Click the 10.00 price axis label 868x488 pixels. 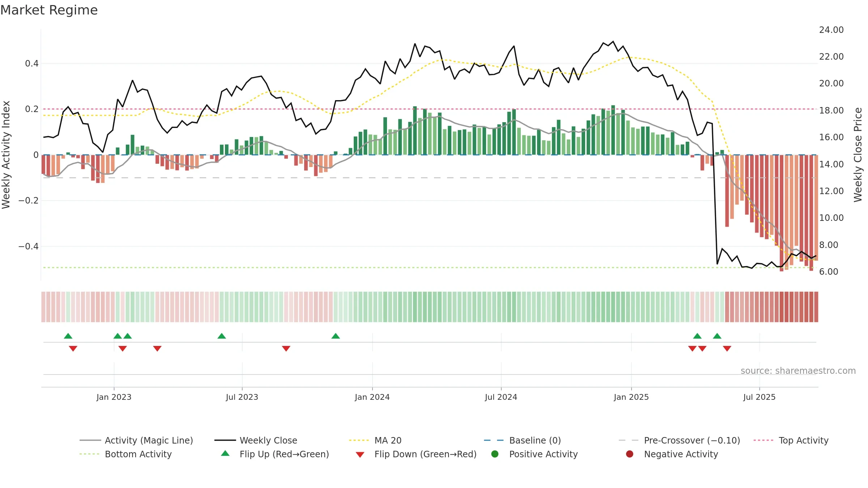pos(831,218)
